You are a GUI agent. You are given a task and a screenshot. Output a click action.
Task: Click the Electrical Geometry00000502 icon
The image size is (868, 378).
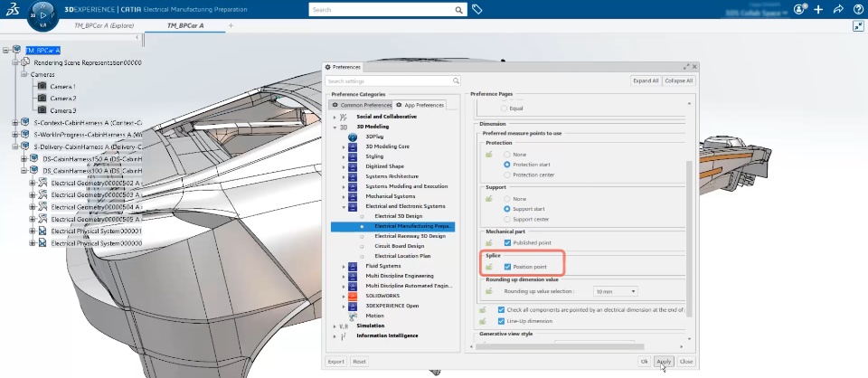pos(43,183)
